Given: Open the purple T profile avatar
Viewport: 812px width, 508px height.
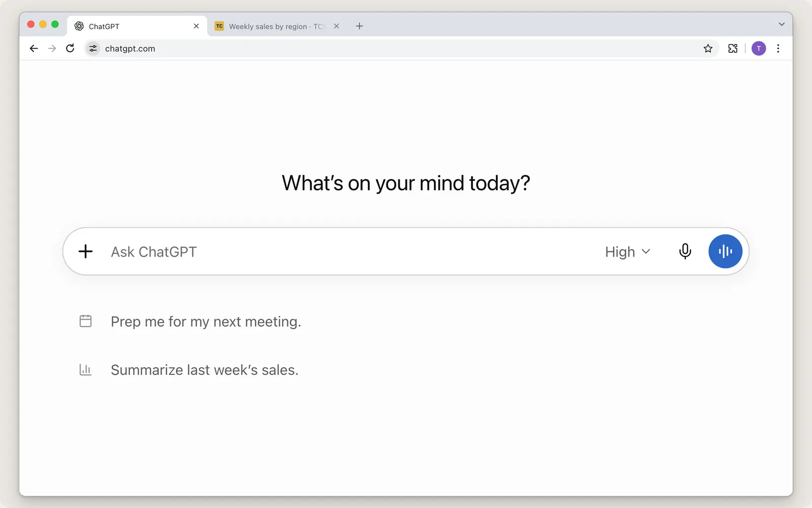Looking at the screenshot, I should point(759,49).
